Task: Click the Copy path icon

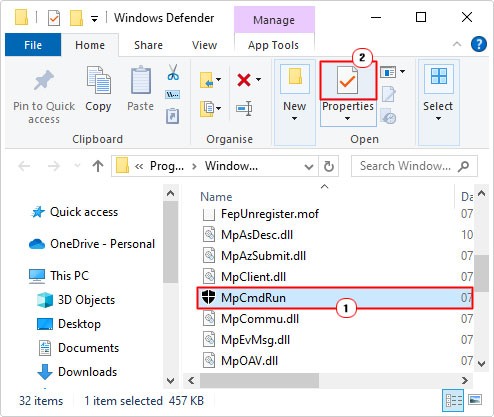Action: pyautogui.click(x=173, y=95)
